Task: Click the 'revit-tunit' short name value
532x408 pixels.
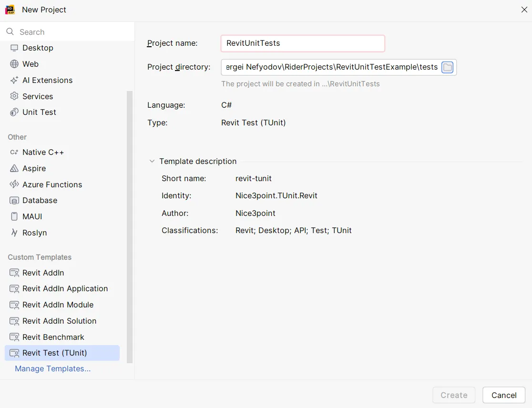Action: tap(254, 178)
